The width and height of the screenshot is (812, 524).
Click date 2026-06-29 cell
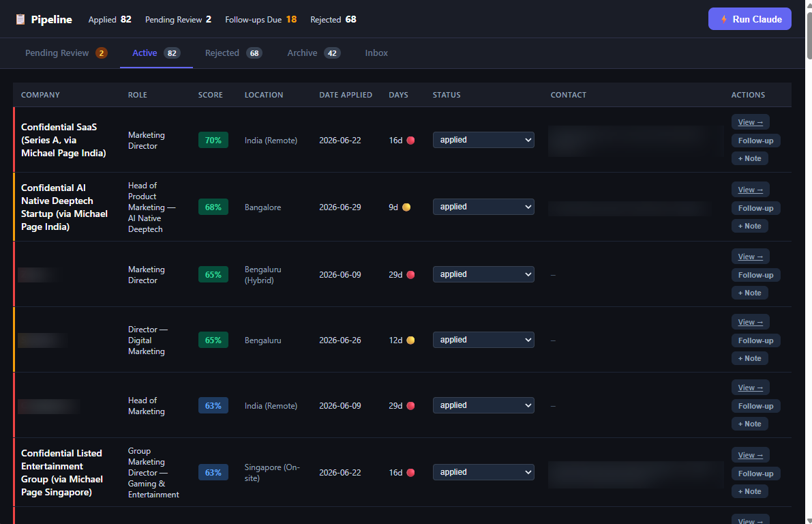(x=340, y=207)
